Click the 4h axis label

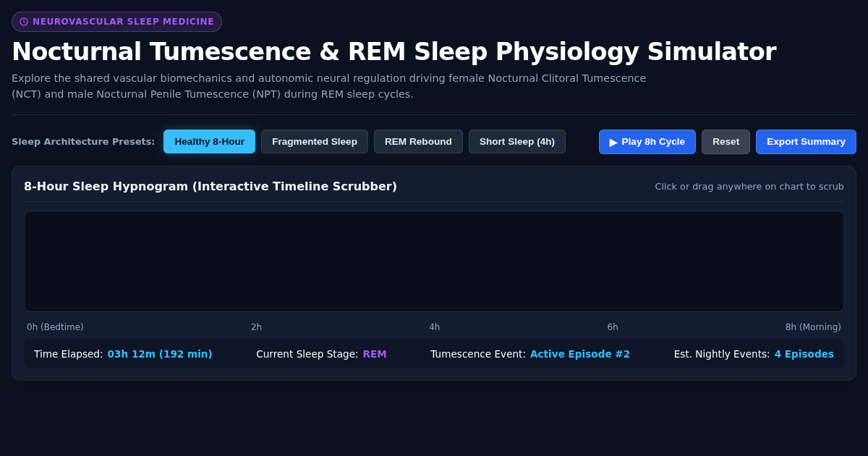coord(434,327)
